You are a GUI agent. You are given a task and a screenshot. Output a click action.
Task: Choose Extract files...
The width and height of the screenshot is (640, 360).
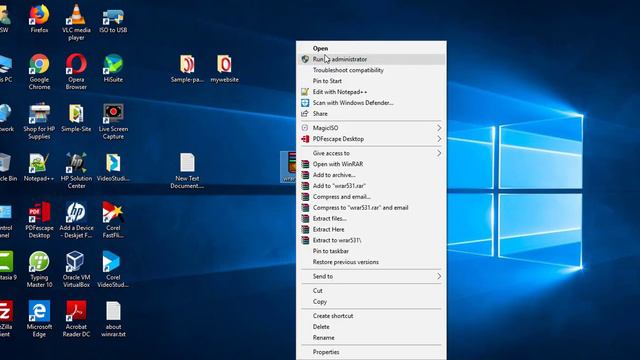coord(371,218)
